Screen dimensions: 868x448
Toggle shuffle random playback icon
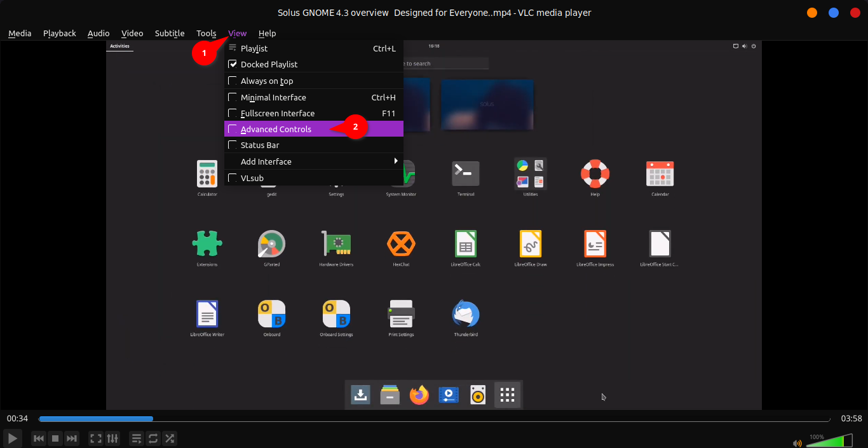[170, 438]
